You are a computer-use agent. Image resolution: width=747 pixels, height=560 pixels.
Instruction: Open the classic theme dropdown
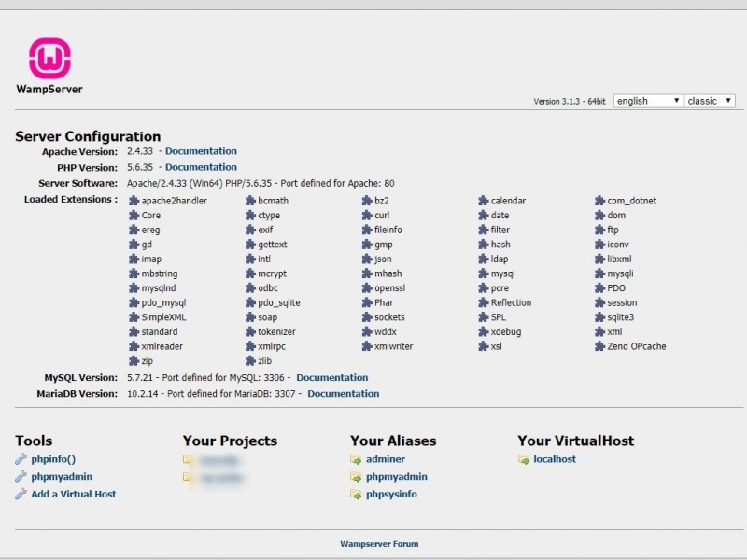(710, 101)
